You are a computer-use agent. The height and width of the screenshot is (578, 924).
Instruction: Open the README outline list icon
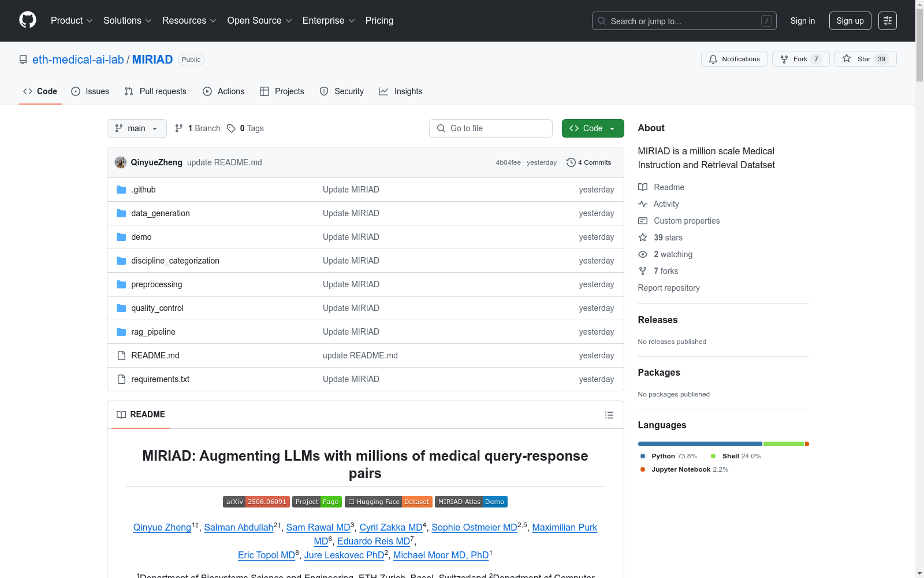coord(609,415)
